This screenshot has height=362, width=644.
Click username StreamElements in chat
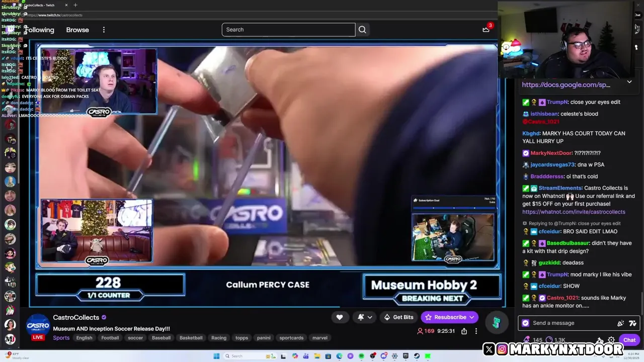coord(560,188)
